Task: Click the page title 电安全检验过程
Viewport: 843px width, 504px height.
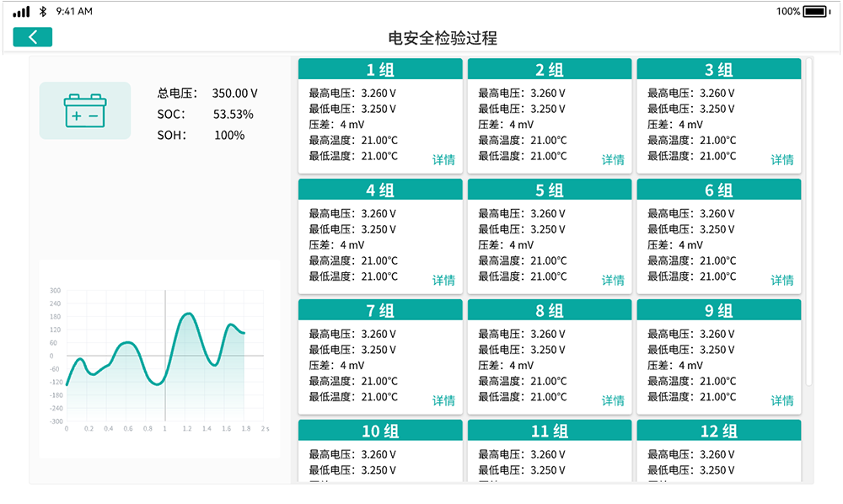Action: click(x=443, y=38)
